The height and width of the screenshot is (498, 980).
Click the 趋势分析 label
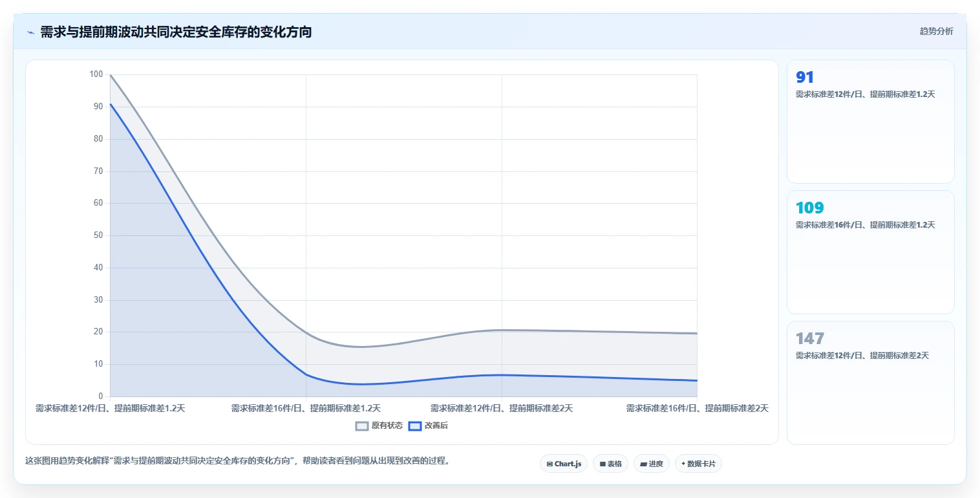[x=936, y=31]
